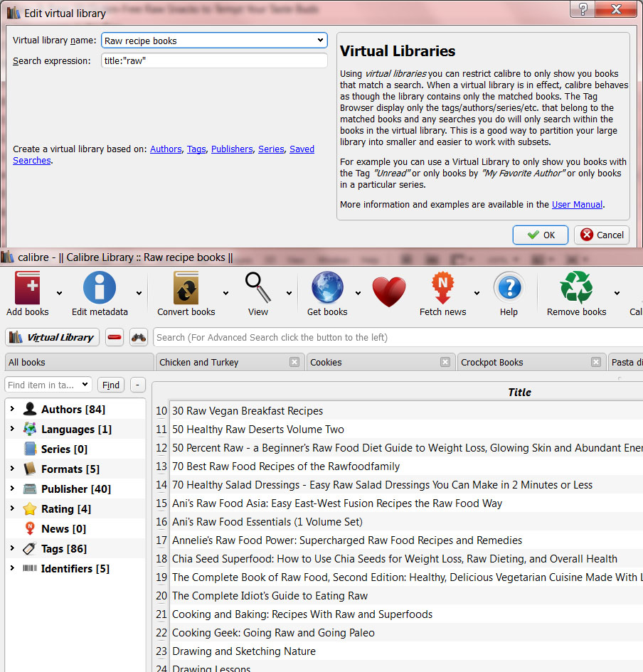This screenshot has width=643, height=672.
Task: Click the main Search box
Action: 398,337
